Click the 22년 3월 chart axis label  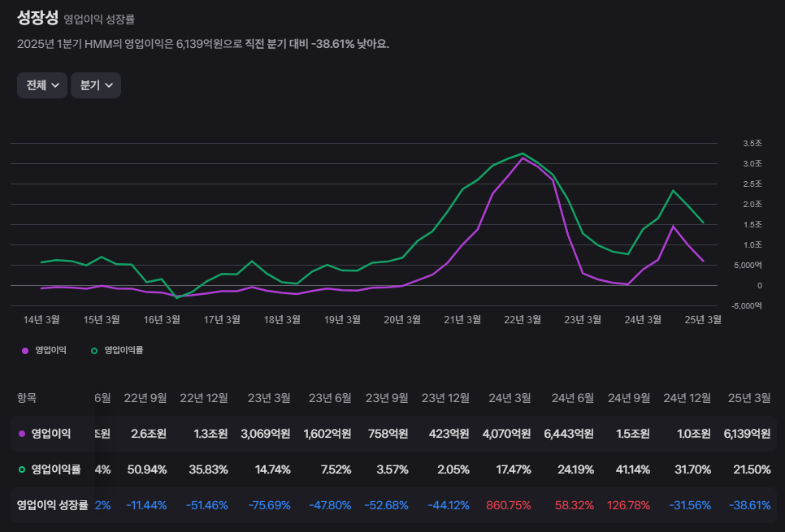[523, 319]
